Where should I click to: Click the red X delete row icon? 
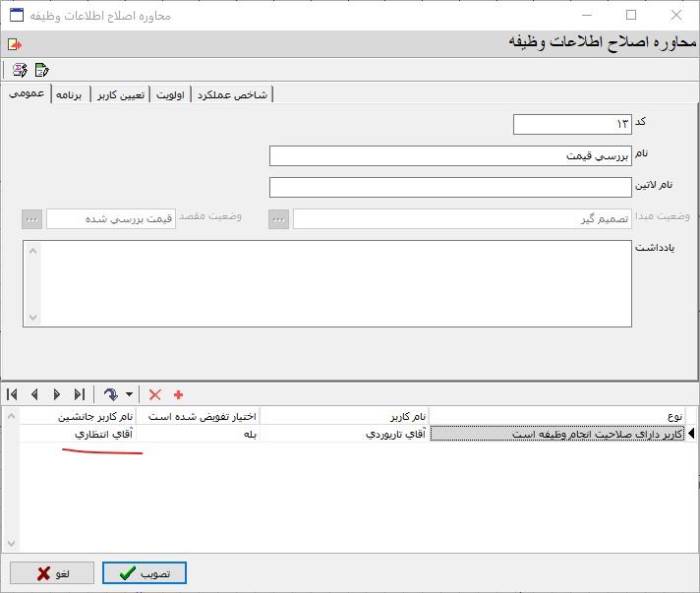[x=154, y=394]
